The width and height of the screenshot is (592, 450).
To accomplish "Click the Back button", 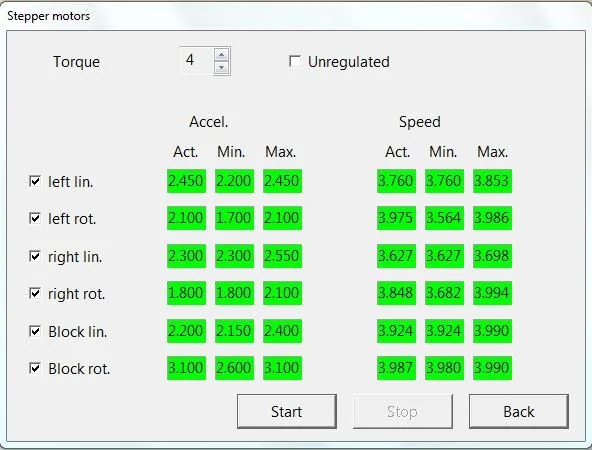I will (519, 411).
